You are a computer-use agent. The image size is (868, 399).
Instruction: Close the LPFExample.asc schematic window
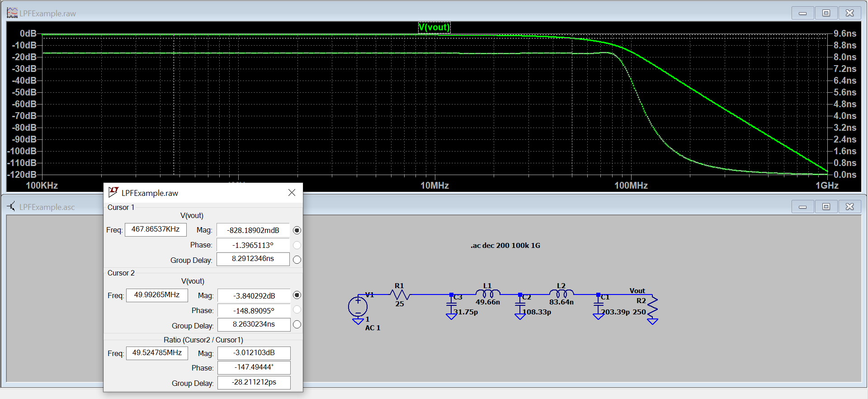point(850,207)
